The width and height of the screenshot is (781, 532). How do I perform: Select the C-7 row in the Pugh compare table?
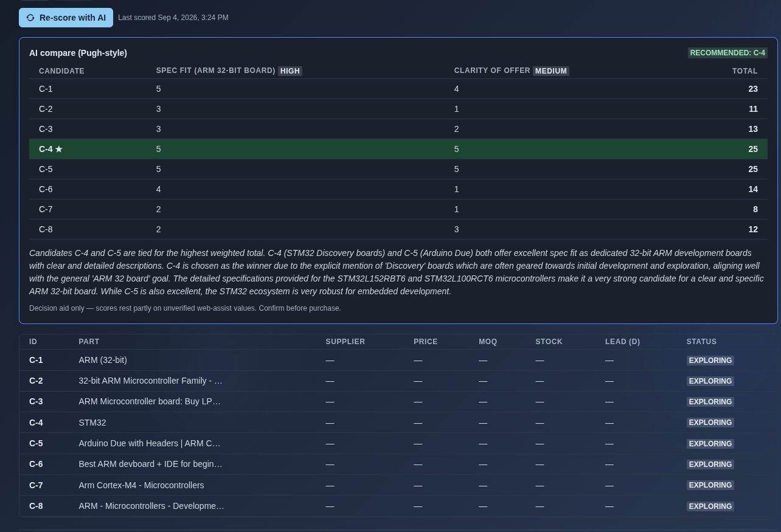click(398, 209)
